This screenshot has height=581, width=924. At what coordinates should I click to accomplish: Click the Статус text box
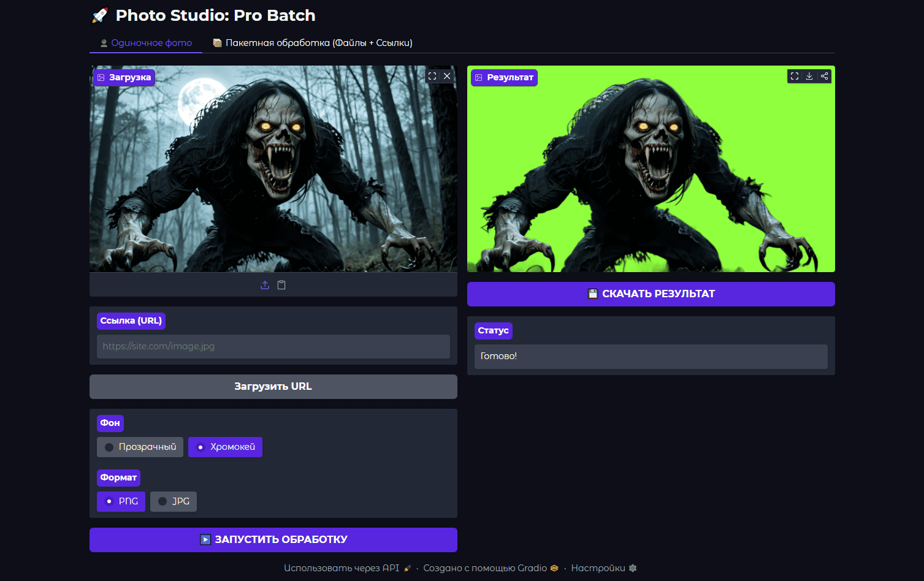[651, 356]
